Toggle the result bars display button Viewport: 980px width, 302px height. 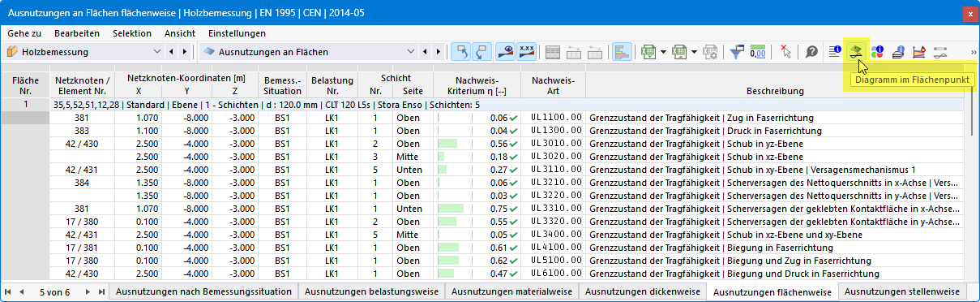click(x=623, y=51)
